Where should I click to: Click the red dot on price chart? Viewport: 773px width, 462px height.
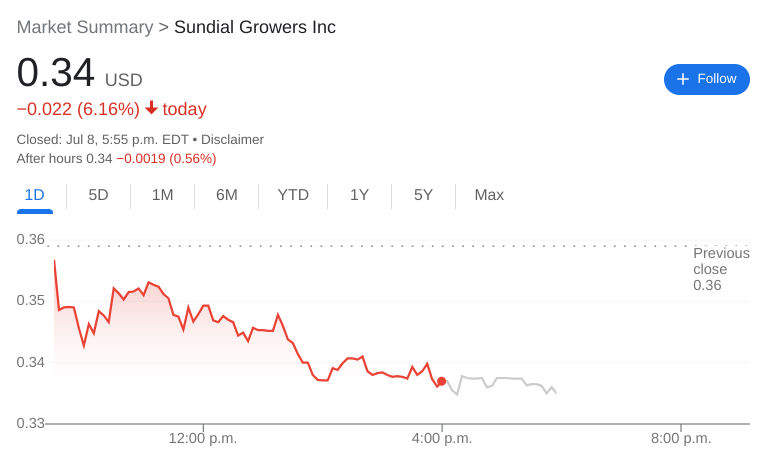pos(441,381)
